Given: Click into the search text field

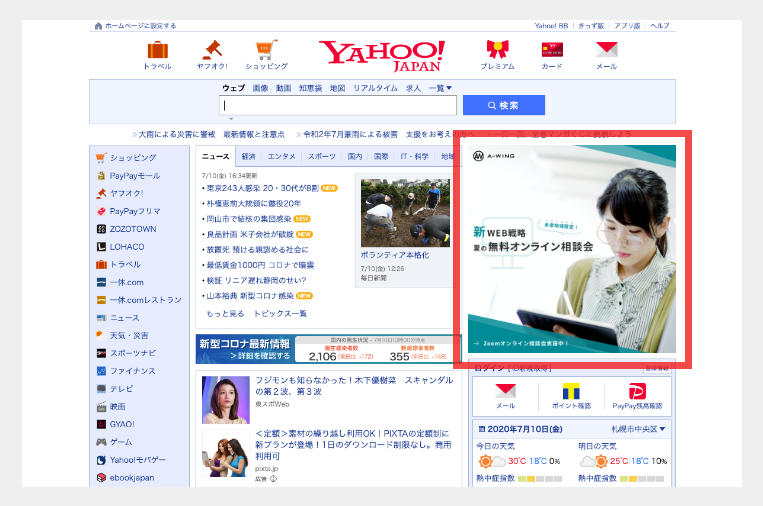Looking at the screenshot, I should [x=338, y=105].
